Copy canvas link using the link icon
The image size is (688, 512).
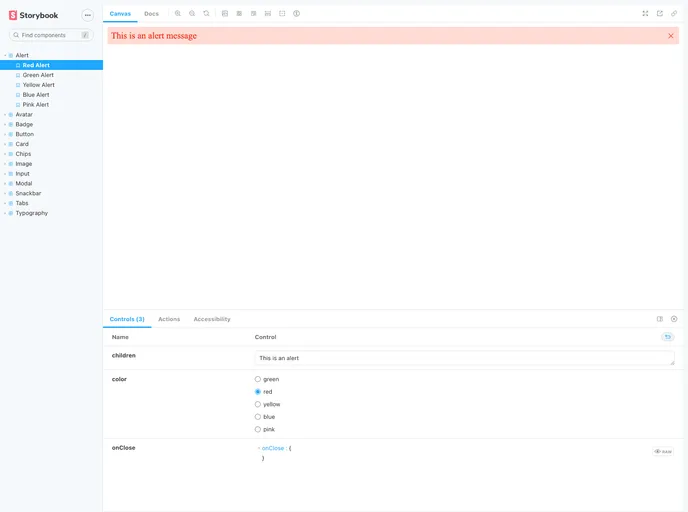pyautogui.click(x=674, y=13)
